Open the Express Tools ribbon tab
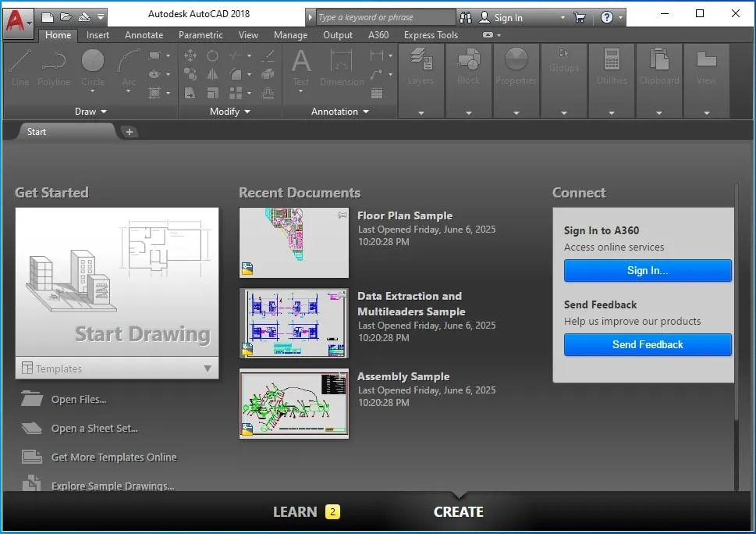The image size is (756, 534). coord(431,35)
